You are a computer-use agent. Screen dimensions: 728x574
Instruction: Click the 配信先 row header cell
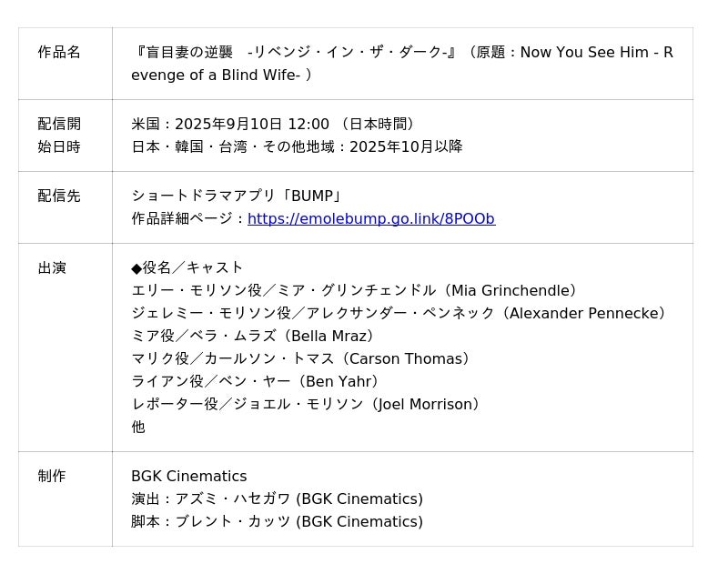[x=59, y=196]
